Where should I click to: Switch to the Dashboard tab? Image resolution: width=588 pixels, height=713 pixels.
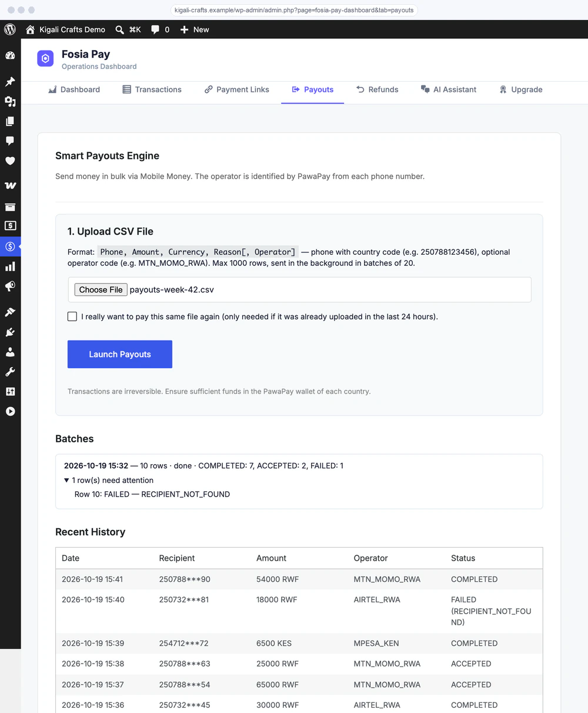point(73,89)
